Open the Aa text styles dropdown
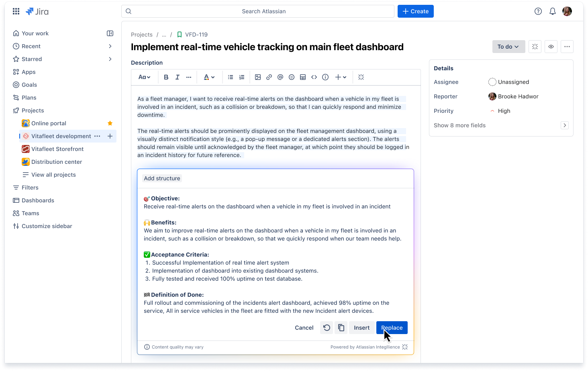 pos(145,77)
